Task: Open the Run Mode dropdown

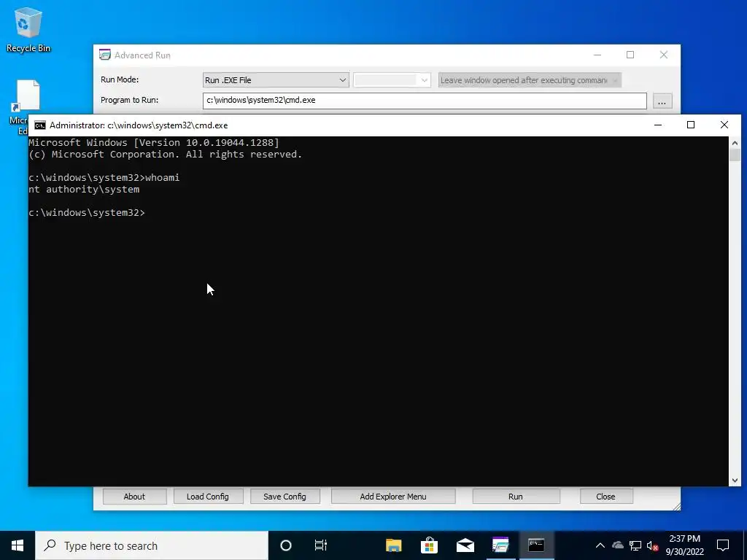Action: point(276,80)
